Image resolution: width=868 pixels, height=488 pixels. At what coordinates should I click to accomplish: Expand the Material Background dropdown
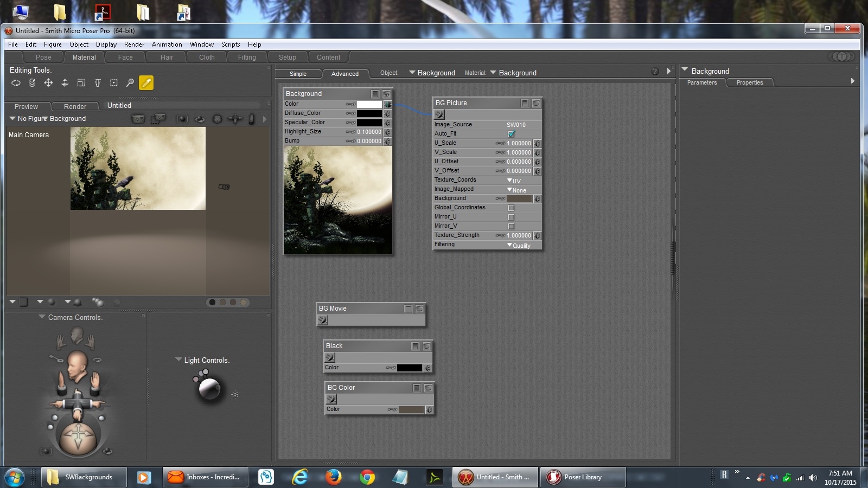tap(513, 73)
